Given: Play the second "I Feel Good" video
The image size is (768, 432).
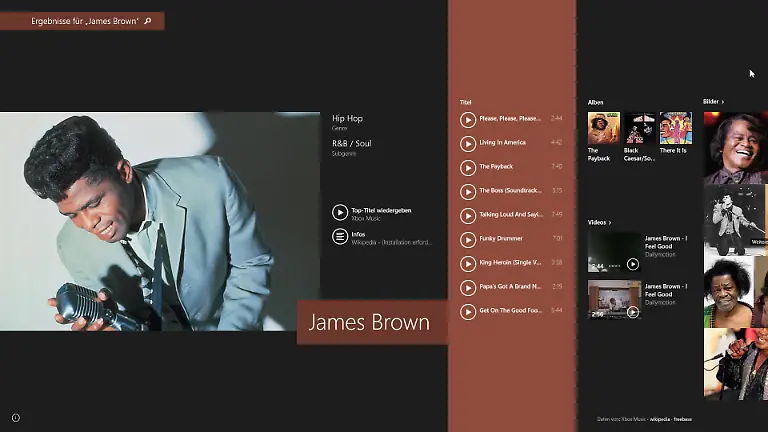Looking at the screenshot, I should (632, 311).
